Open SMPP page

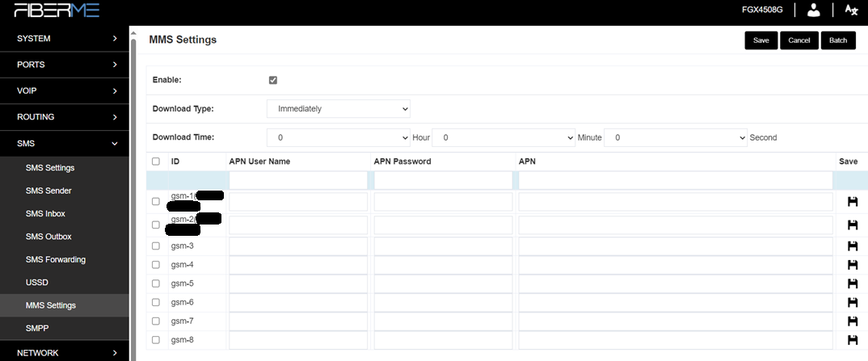pyautogui.click(x=64, y=329)
